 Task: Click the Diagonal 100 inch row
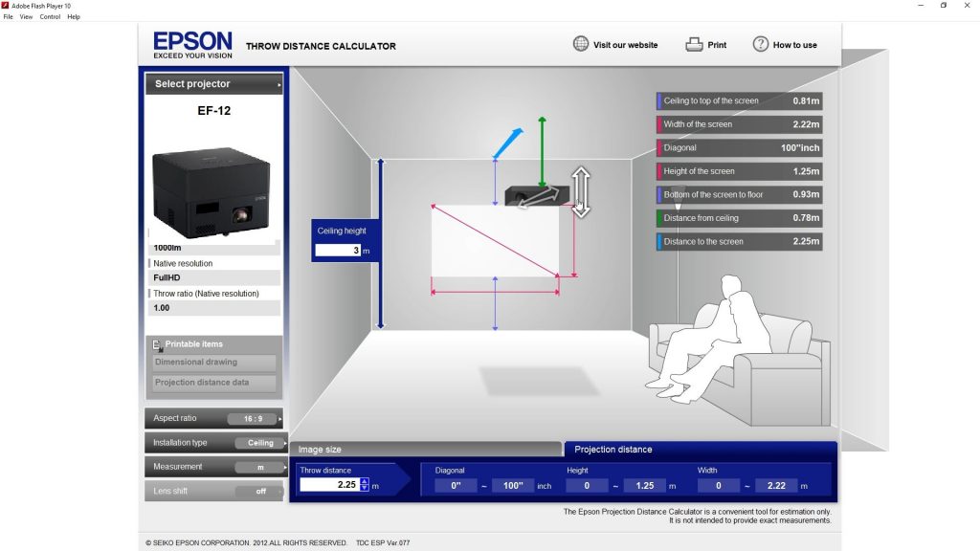(740, 148)
